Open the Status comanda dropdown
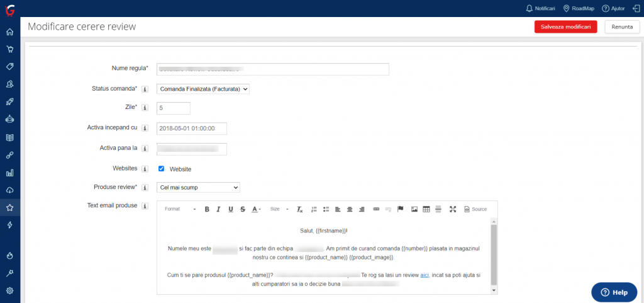The height and width of the screenshot is (303, 644). click(203, 89)
